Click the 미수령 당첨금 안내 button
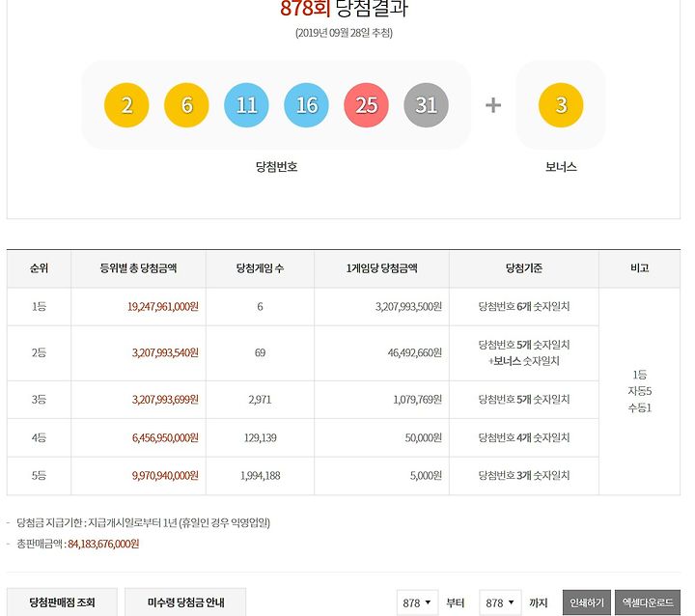 [x=185, y=602]
